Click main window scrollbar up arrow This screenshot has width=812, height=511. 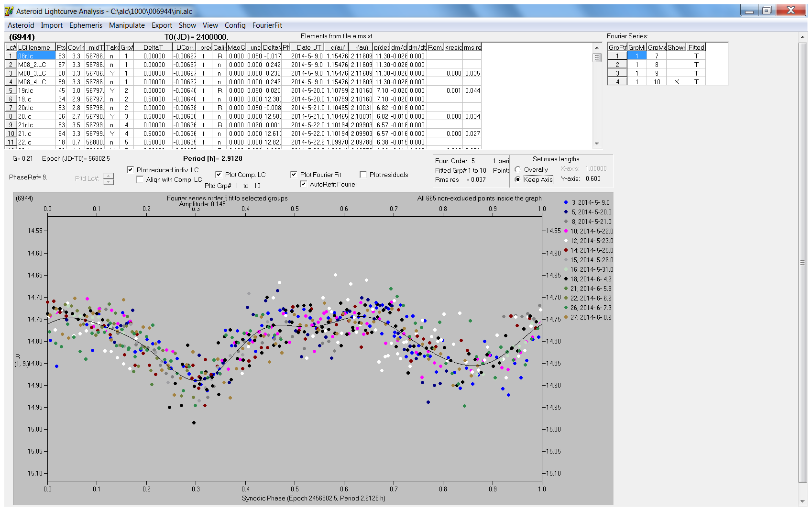[x=802, y=37]
